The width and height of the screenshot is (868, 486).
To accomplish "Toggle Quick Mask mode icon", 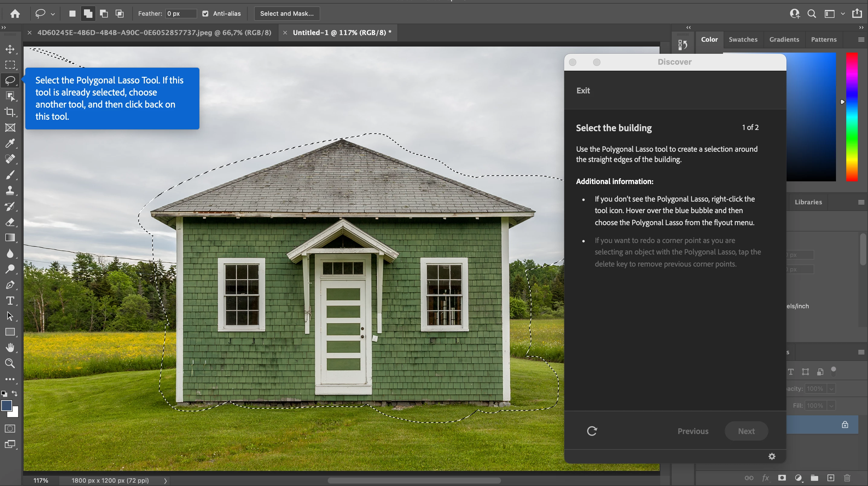I will (10, 429).
